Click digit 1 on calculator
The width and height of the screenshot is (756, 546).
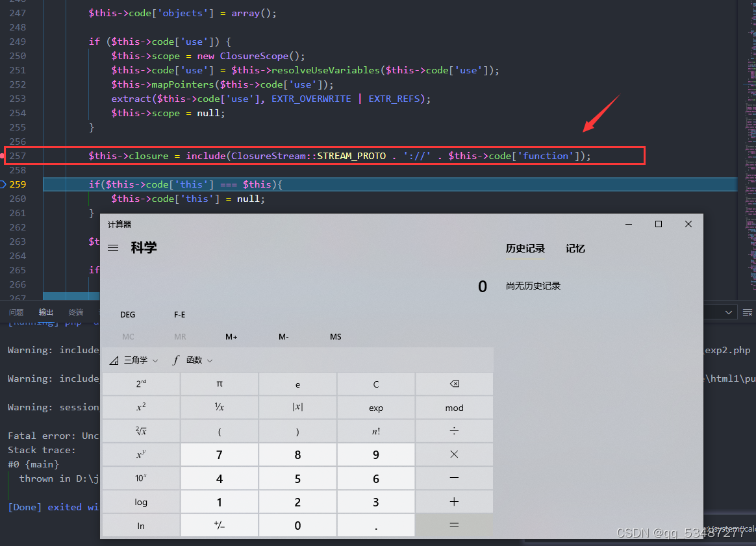(x=220, y=502)
